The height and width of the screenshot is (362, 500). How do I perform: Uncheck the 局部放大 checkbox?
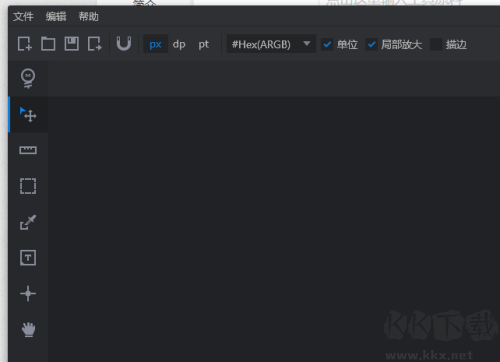(x=371, y=44)
